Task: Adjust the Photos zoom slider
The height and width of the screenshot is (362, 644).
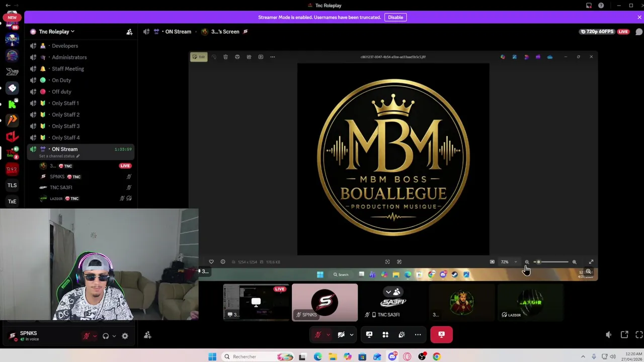Action: [551, 262]
